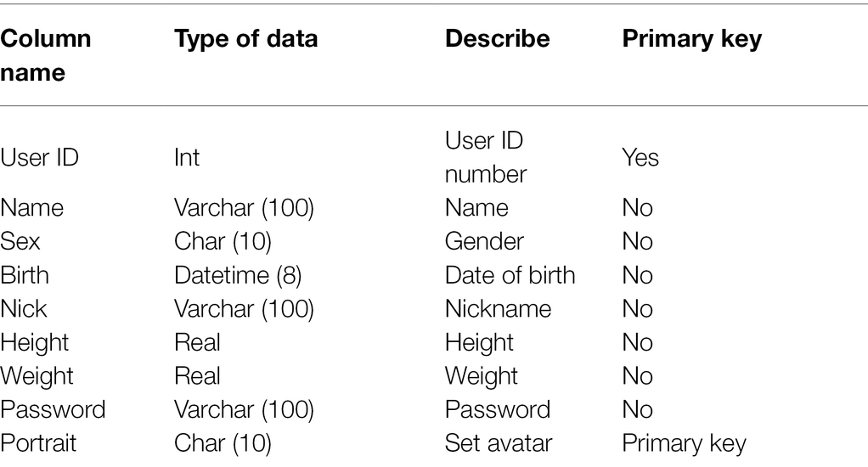Select the Int data type cell
Screen dimensions: 868x467
click(187, 158)
